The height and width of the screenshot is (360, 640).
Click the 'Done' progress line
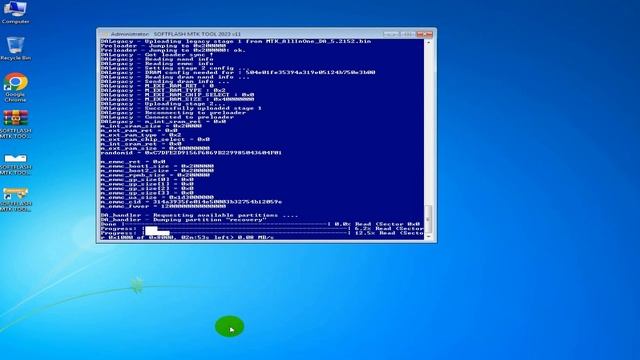[x=260, y=224]
